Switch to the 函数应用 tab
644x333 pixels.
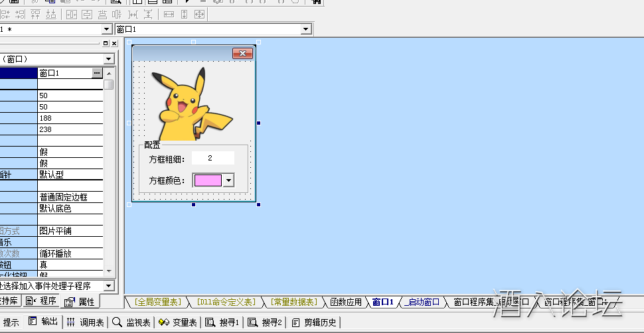(346, 302)
